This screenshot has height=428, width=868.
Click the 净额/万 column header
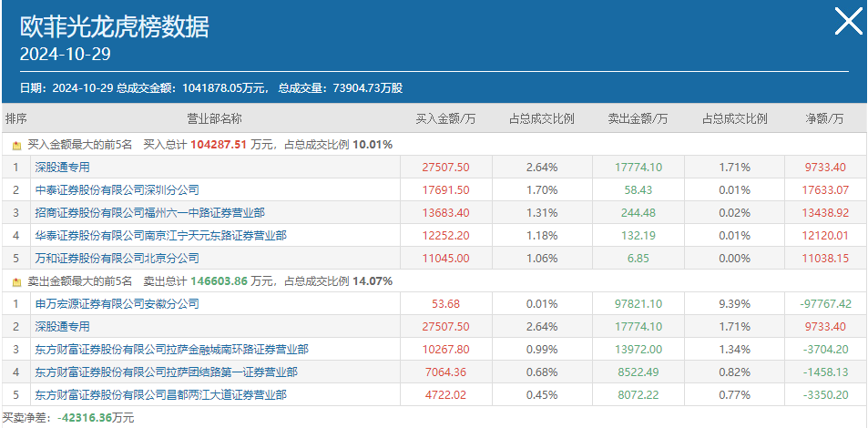click(x=824, y=118)
